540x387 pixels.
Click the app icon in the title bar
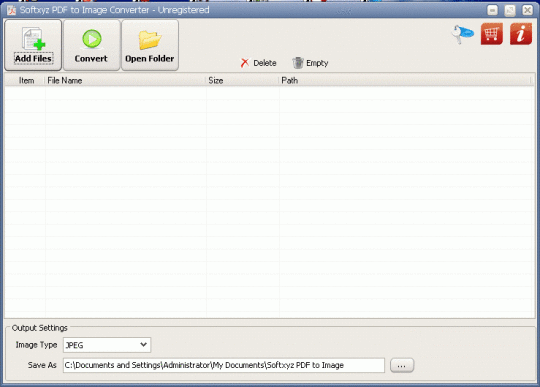coord(11,10)
